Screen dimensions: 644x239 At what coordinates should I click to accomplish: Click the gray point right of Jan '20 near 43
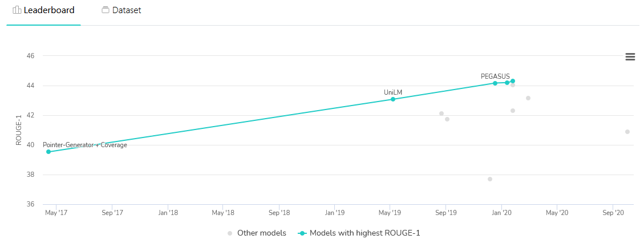528,98
